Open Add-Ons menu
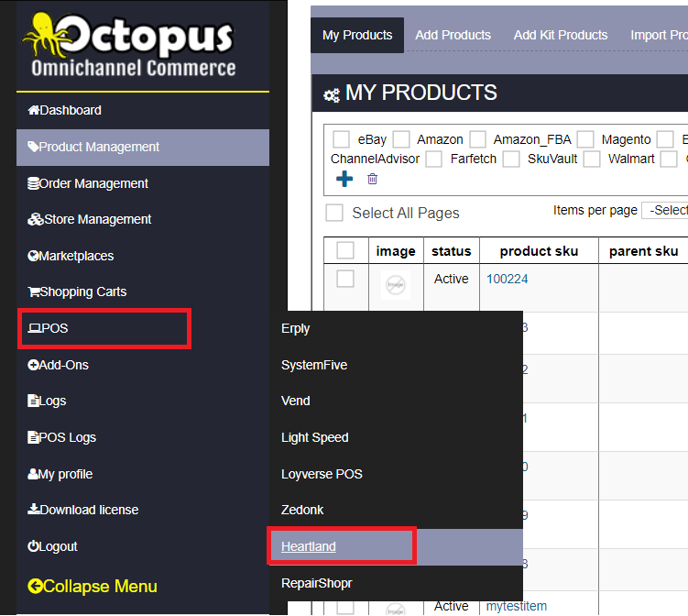The height and width of the screenshot is (616, 688). pos(143,366)
